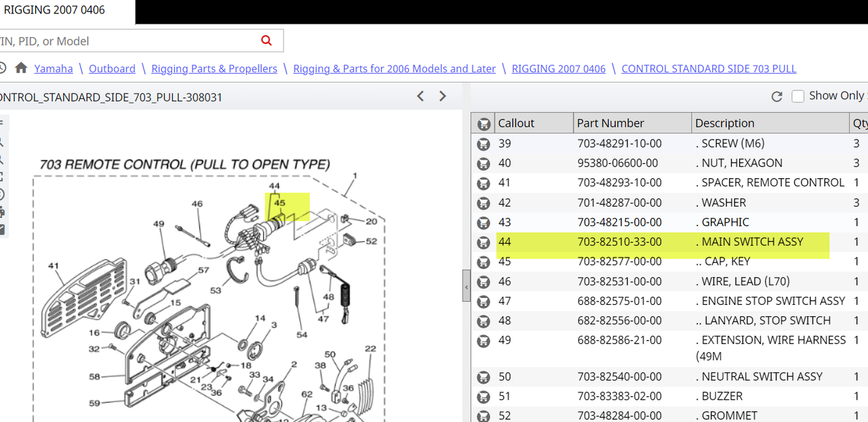
Task: Click callout 49 in the diagram
Action: tap(159, 224)
